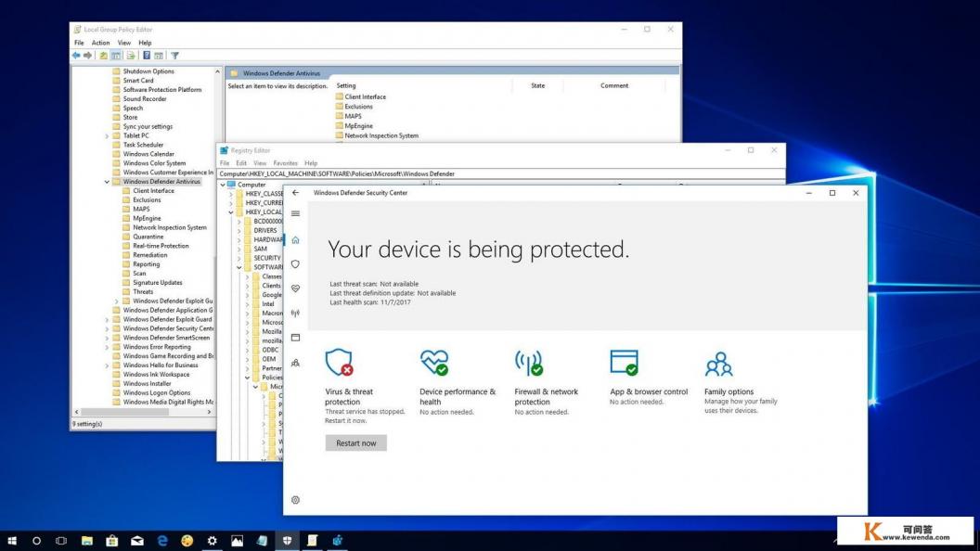The image size is (980, 551).
Task: Click the Back arrow in Group Policy Editor toolbar
Action: point(76,56)
